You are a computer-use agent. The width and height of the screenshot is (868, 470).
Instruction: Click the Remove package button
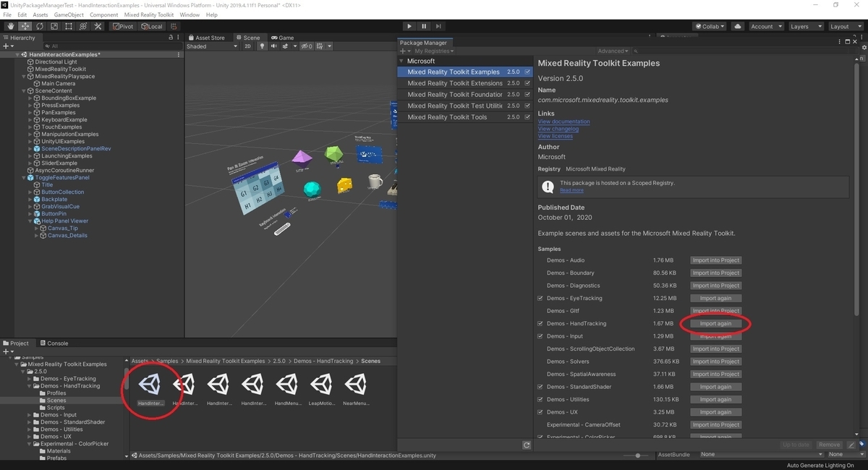point(829,445)
